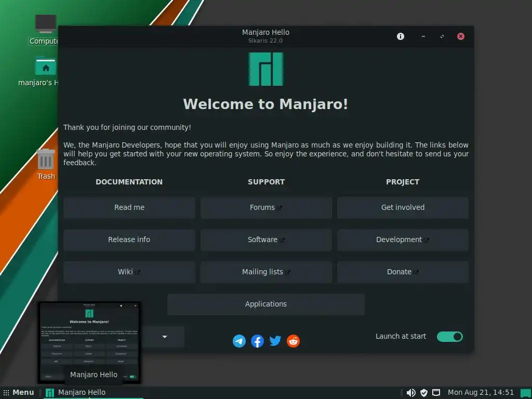Open the Twitter bird icon
This screenshot has height=399, width=532.
[275, 341]
